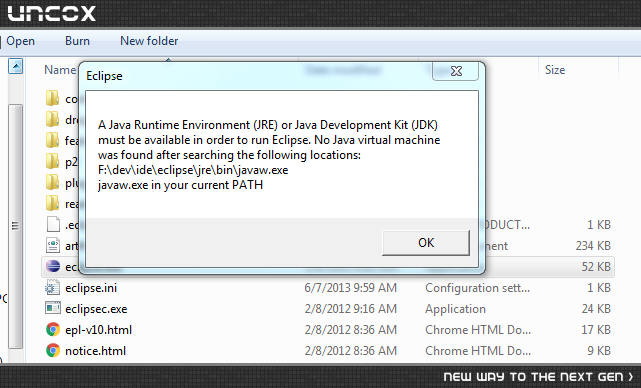Screen dimensions: 641x388
Task: Click New folder in Explorer toolbar
Action: (149, 41)
